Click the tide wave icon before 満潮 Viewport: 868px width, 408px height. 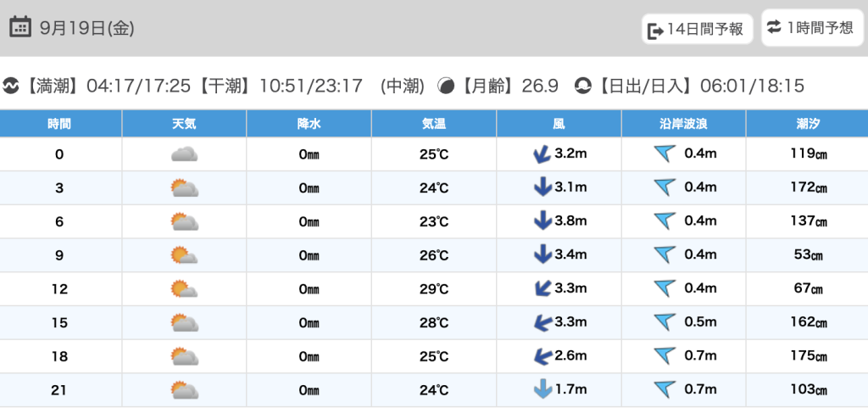click(x=11, y=86)
